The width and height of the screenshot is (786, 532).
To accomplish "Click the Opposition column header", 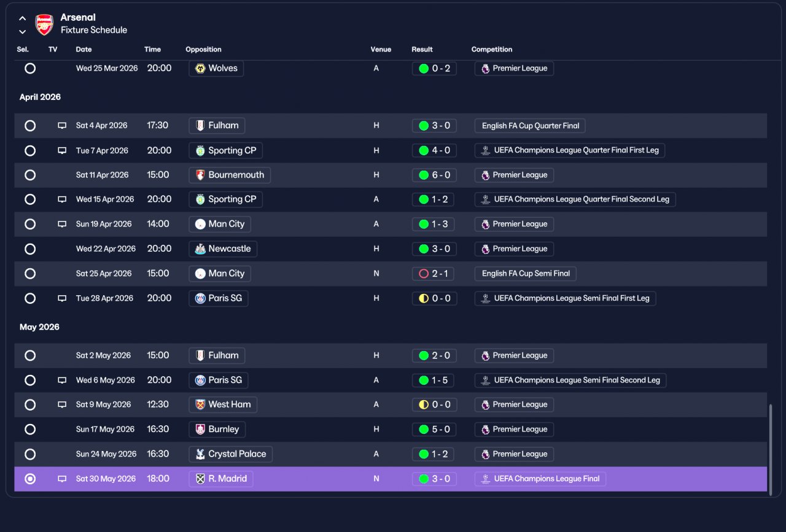I will point(203,50).
